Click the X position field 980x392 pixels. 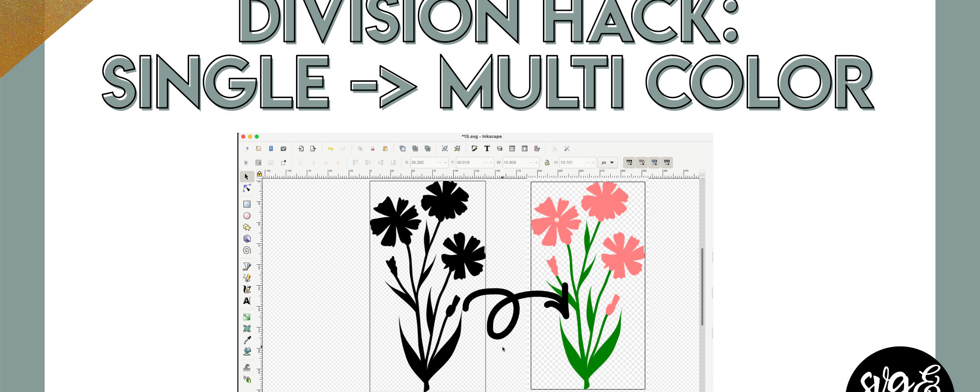point(429,162)
